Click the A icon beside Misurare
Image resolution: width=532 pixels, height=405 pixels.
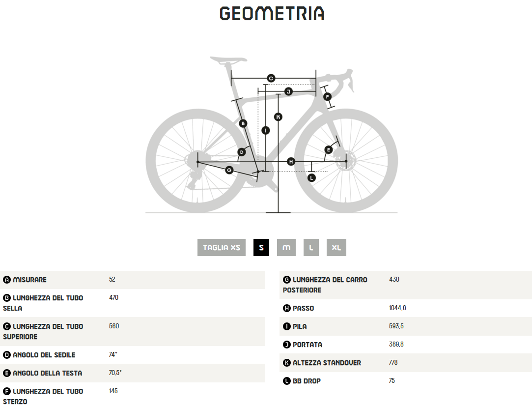pyautogui.click(x=7, y=280)
